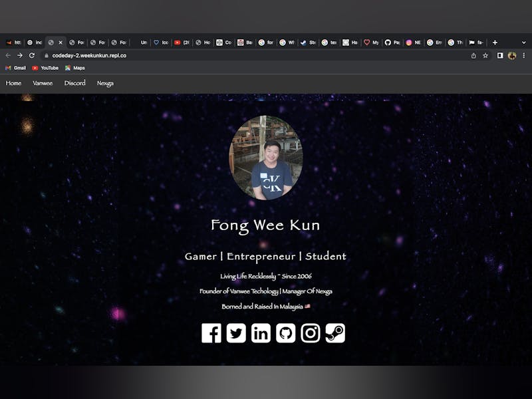Reload the page with the refresh icon
532x399 pixels.
(32, 55)
